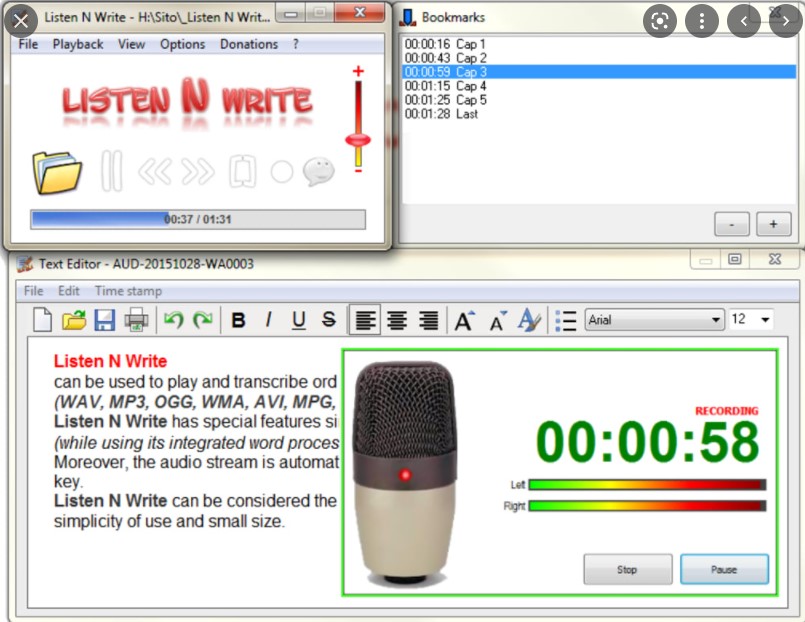805x622 pixels.
Task: Rewind the audio with the double-left arrows
Action: [155, 172]
